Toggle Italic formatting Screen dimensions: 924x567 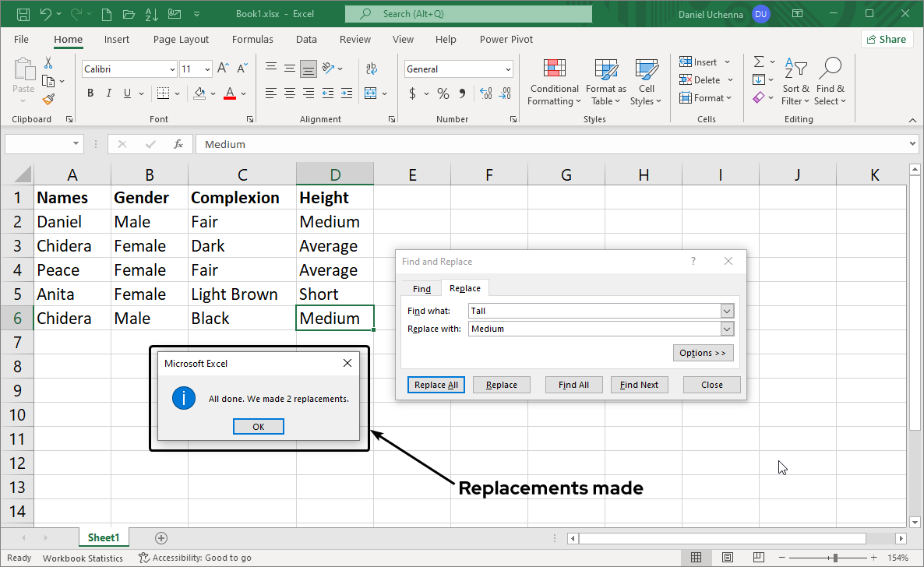click(110, 93)
